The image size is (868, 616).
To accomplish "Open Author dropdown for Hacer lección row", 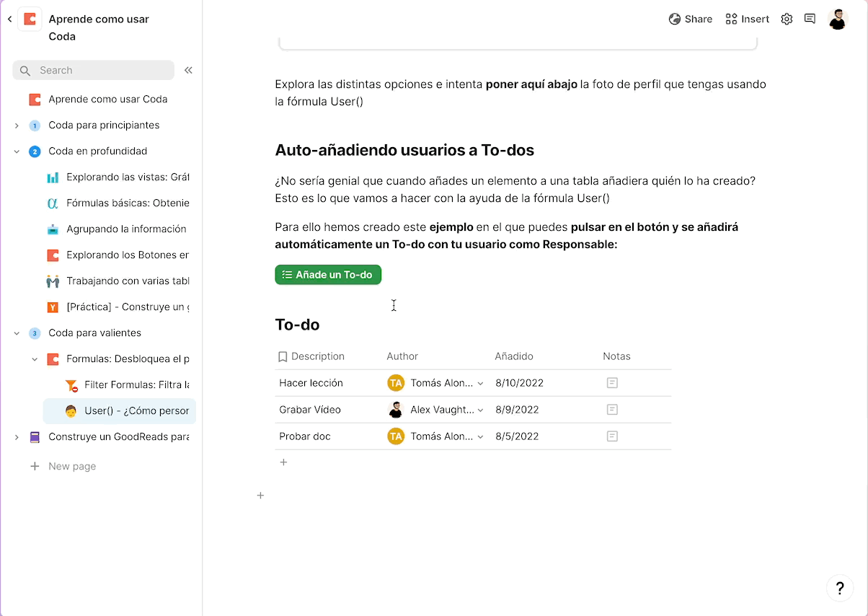I will 480,384.
